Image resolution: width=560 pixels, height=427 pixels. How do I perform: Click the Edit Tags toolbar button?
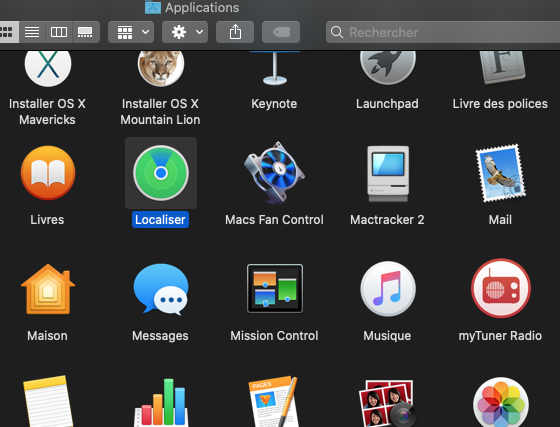281,32
